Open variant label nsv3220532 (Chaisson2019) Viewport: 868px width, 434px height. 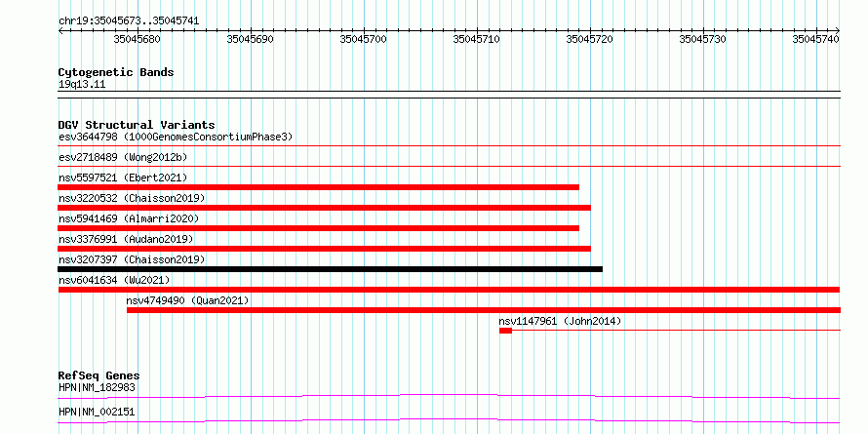tap(132, 198)
